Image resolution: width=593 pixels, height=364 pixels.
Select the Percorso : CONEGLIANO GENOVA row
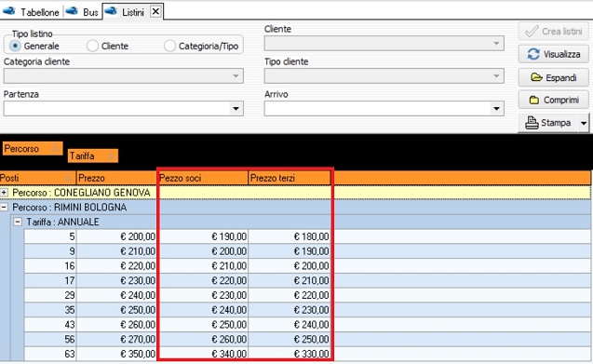pos(295,193)
